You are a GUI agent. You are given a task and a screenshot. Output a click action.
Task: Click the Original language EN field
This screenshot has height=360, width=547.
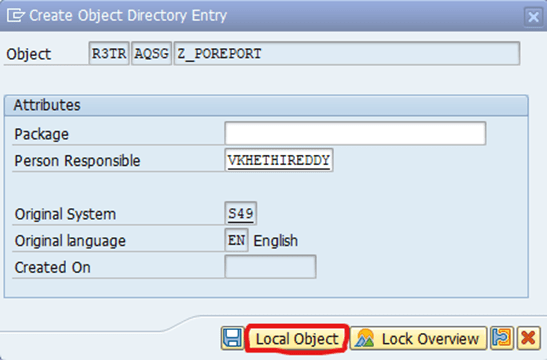click(237, 240)
